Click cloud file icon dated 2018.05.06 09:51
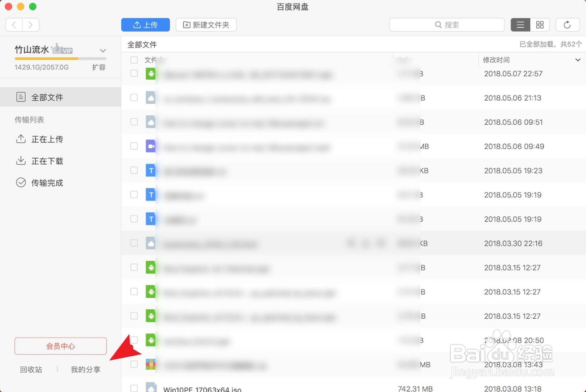Viewport: 586px width, 392px height. click(x=151, y=122)
